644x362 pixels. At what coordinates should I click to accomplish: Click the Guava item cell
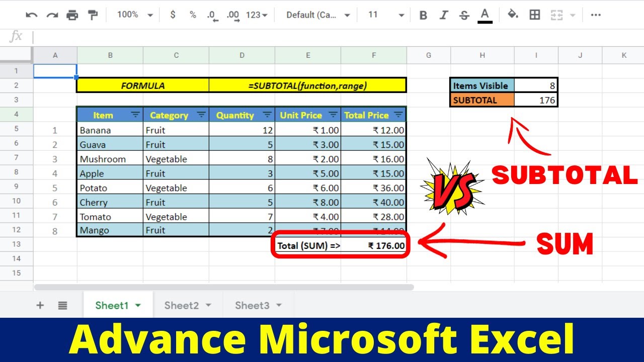click(x=110, y=145)
